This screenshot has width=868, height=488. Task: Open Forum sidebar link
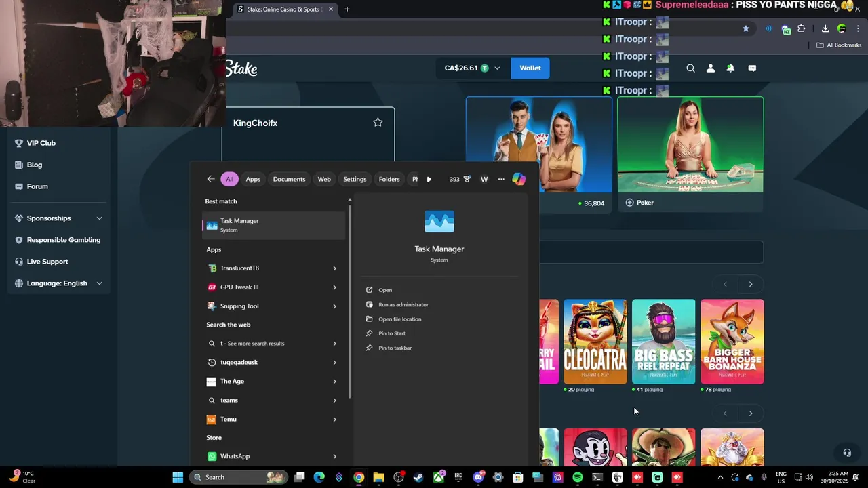[37, 186]
